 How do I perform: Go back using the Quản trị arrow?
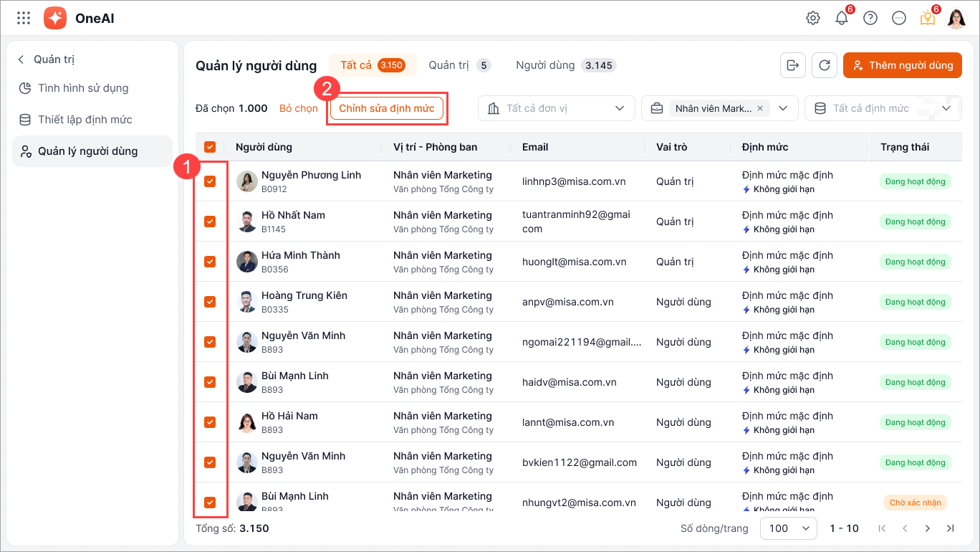pyautogui.click(x=21, y=60)
